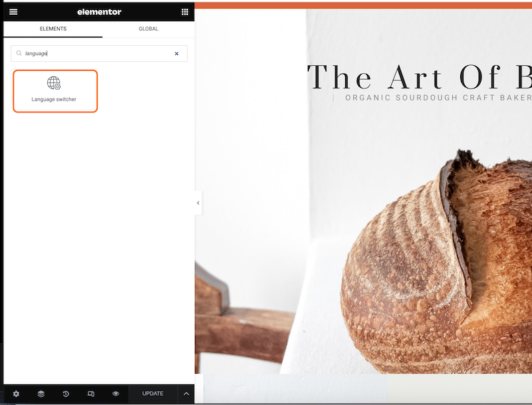The image size is (532, 405).
Task: Select the Language switcher widget
Action: point(55,91)
